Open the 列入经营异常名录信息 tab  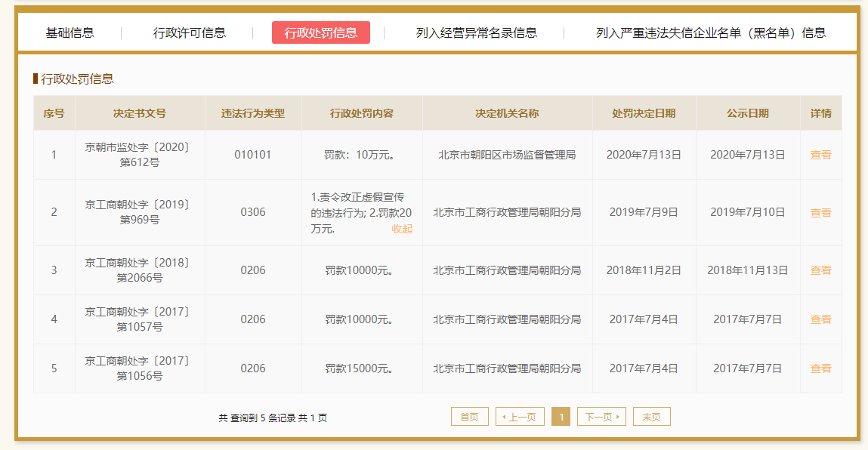476,32
